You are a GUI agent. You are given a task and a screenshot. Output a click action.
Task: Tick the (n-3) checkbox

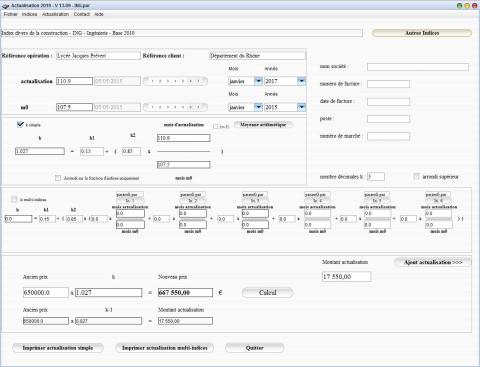coord(216,126)
